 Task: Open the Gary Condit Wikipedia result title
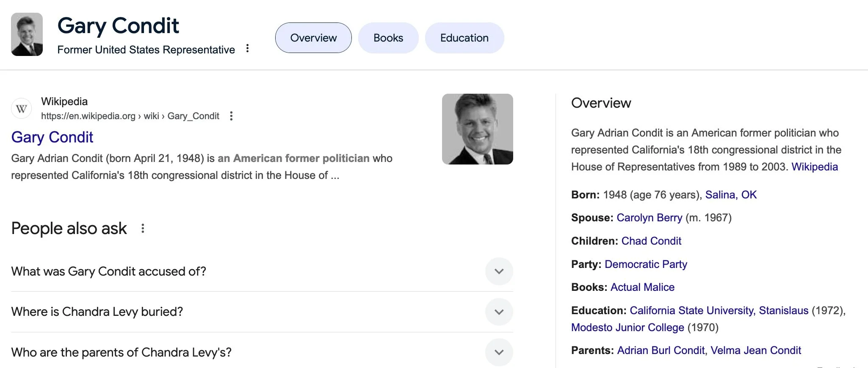tap(52, 137)
